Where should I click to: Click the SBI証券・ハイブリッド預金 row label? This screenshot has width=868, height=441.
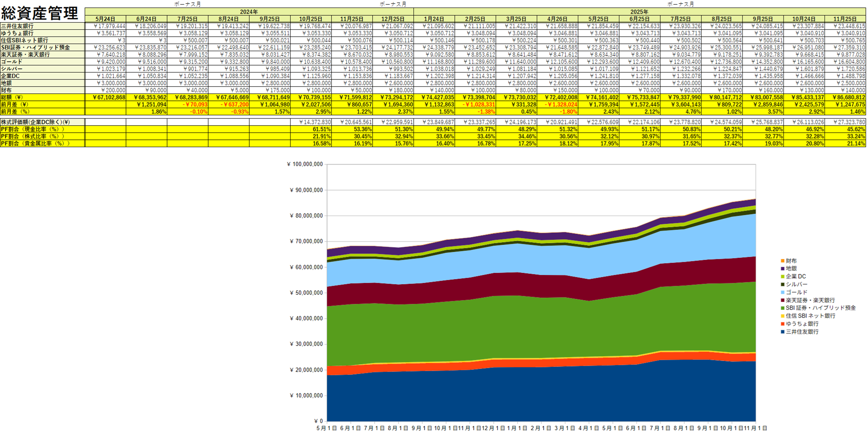click(35, 47)
